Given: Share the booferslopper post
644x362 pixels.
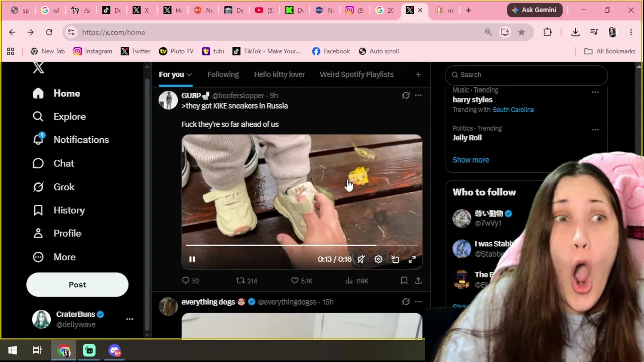Looking at the screenshot, I should [418, 281].
